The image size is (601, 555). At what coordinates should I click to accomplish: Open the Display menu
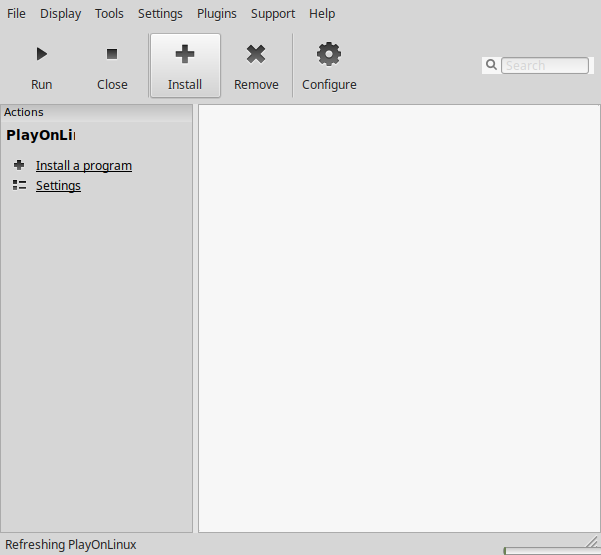[x=61, y=13]
